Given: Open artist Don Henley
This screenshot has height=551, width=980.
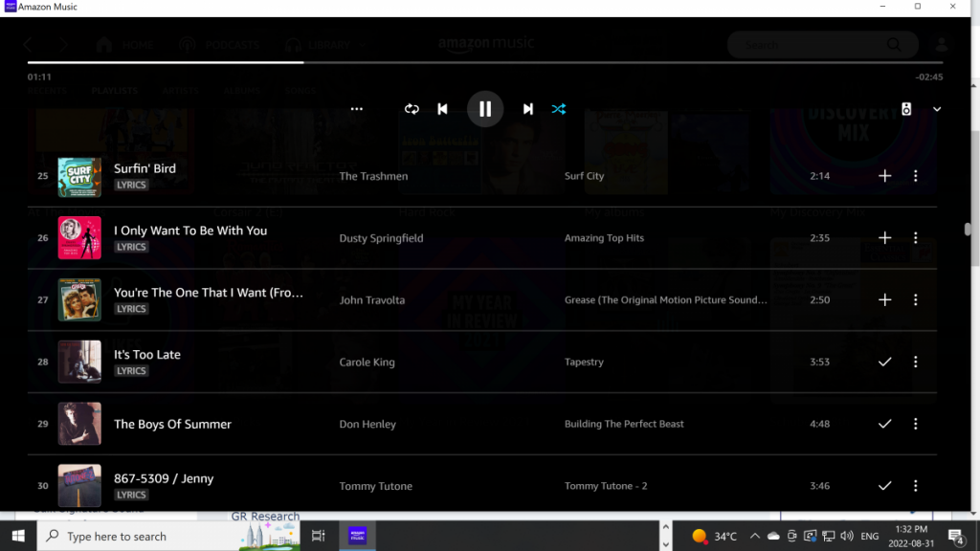Looking at the screenshot, I should [367, 424].
